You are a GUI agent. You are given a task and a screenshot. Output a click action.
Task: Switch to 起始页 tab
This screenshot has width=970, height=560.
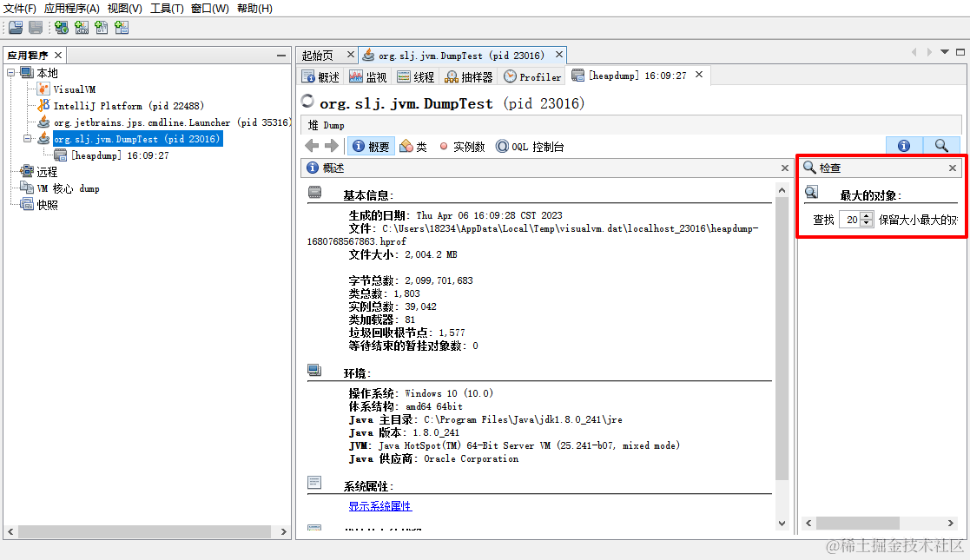point(317,56)
